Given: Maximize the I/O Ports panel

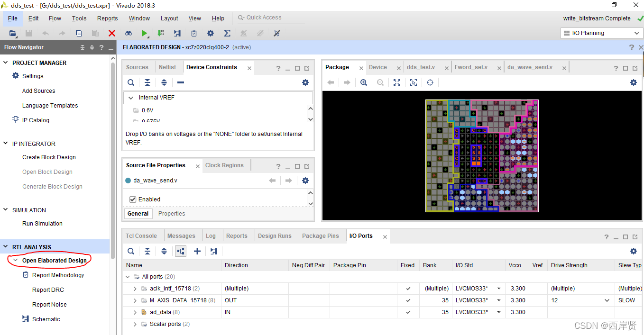Looking at the screenshot, I should 626,237.
